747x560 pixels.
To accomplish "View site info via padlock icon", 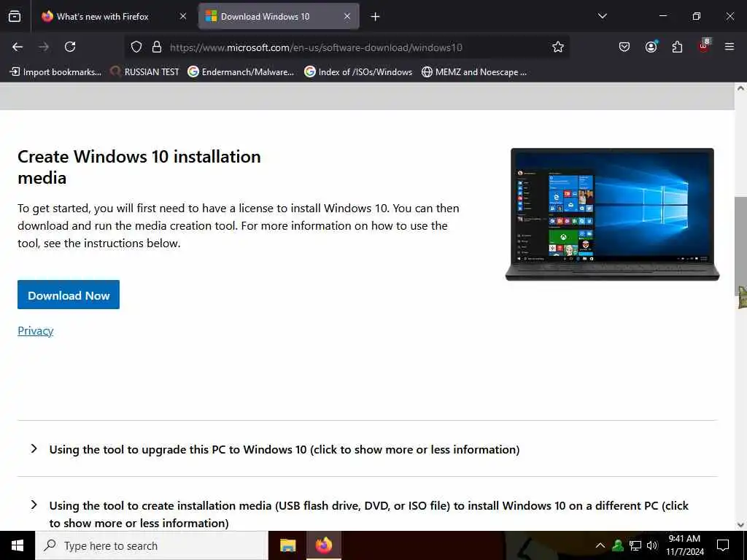I will coord(157,47).
